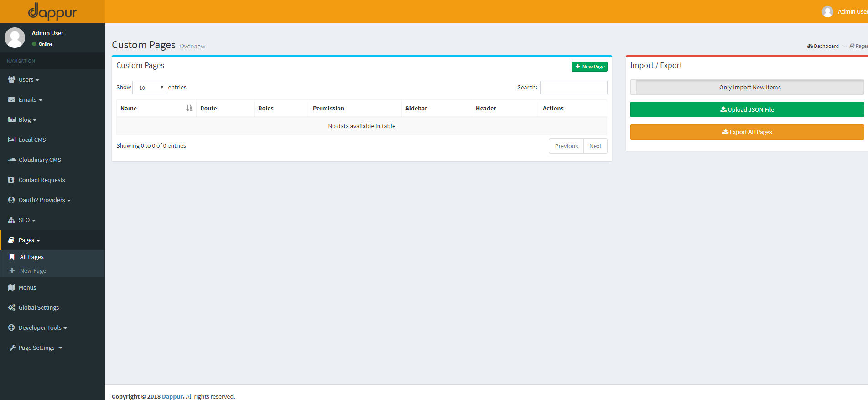Click the Menus map icon
The height and width of the screenshot is (400, 868).
click(11, 287)
